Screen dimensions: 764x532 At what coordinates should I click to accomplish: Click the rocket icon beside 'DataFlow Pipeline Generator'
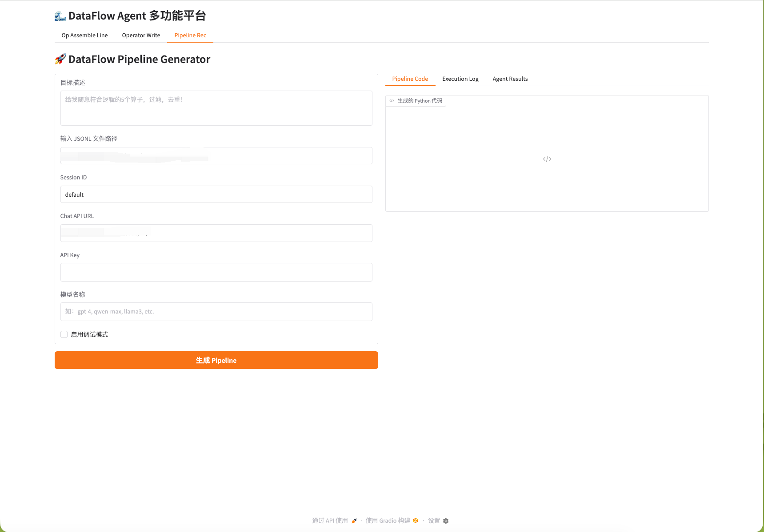(x=60, y=59)
